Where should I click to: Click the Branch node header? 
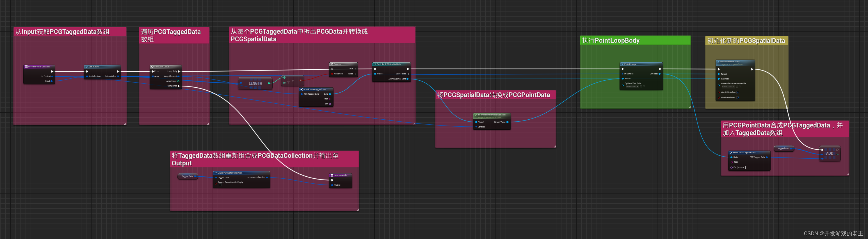coord(343,64)
